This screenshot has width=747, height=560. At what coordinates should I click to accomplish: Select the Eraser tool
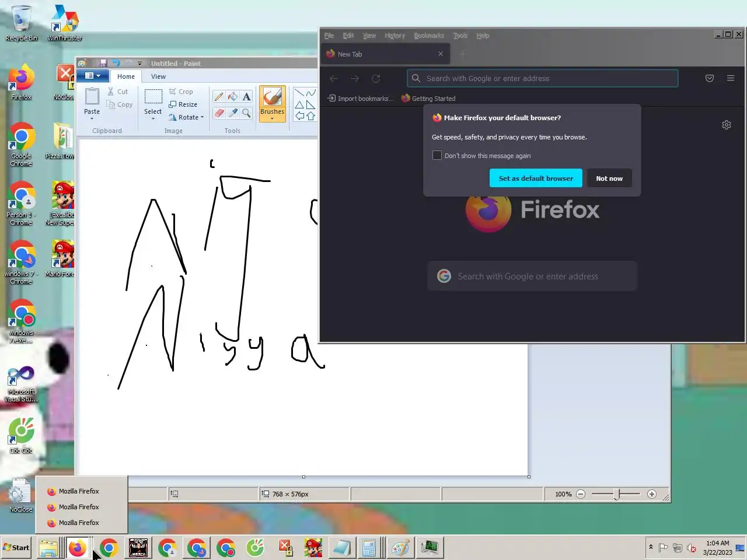(219, 113)
